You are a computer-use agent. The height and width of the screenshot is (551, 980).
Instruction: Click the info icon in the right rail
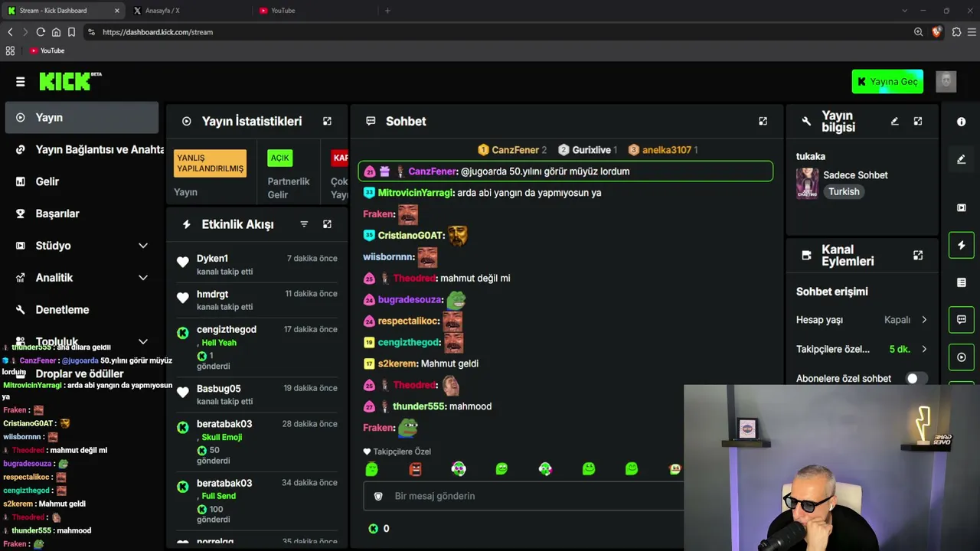pyautogui.click(x=962, y=122)
